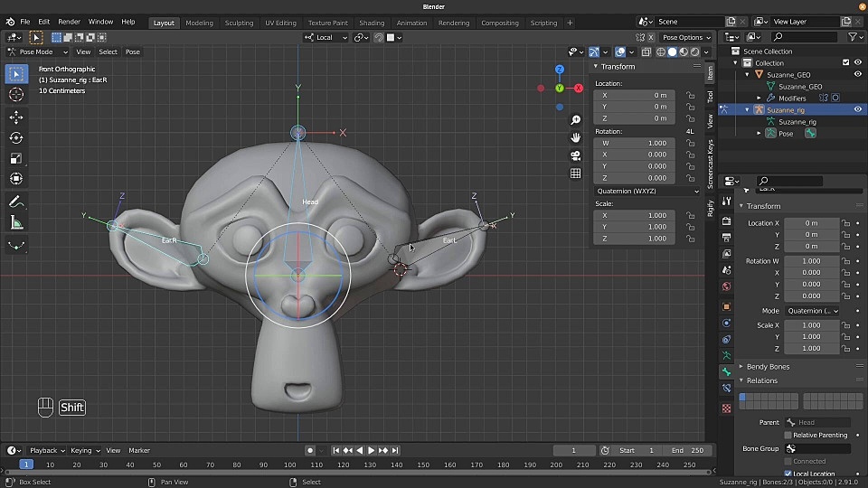Hide Suzanne_rig with its eye icon
The height and width of the screenshot is (488, 868).
tap(857, 109)
